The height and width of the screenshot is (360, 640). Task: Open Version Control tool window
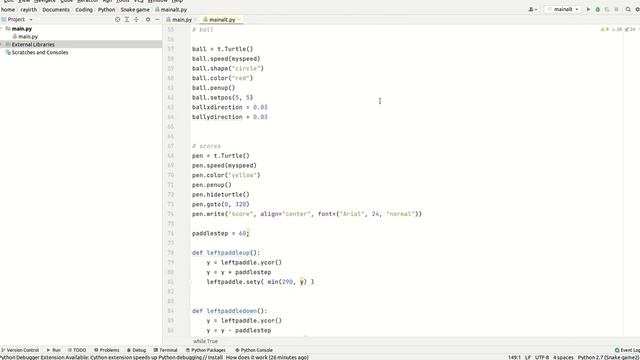coord(20,350)
